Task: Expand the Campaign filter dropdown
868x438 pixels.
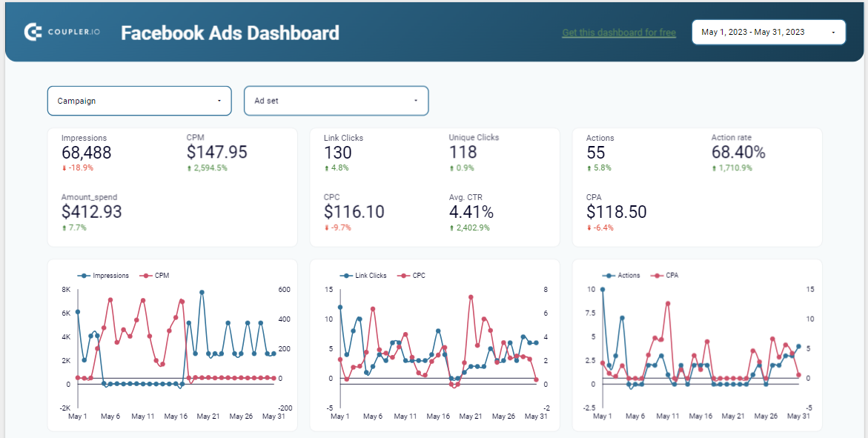Action: (139, 101)
